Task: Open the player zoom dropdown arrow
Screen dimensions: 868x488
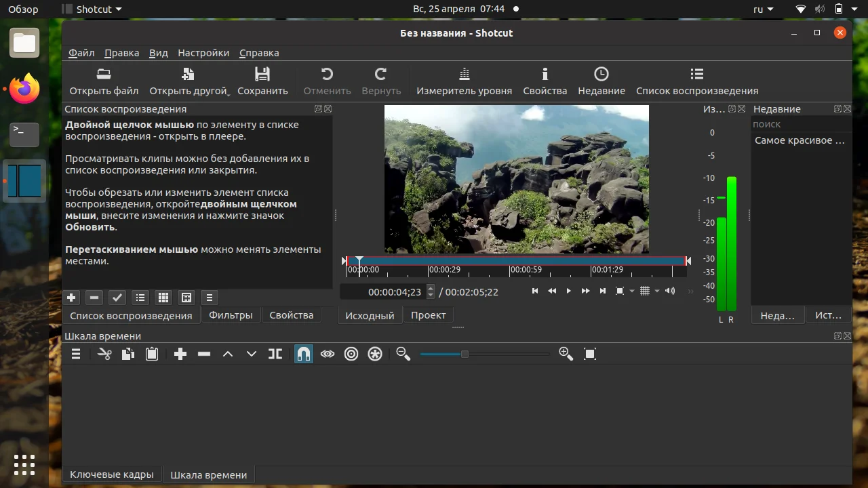Action: tap(632, 291)
